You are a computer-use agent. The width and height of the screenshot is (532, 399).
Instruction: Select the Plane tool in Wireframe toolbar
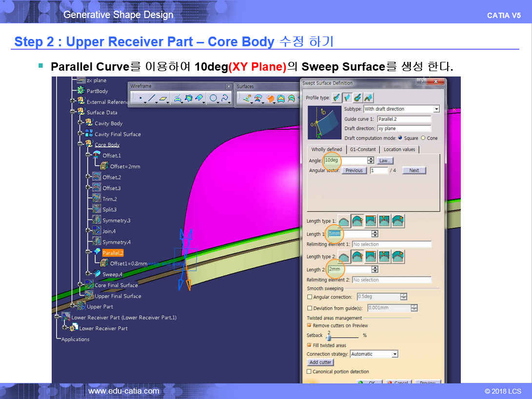163,98
